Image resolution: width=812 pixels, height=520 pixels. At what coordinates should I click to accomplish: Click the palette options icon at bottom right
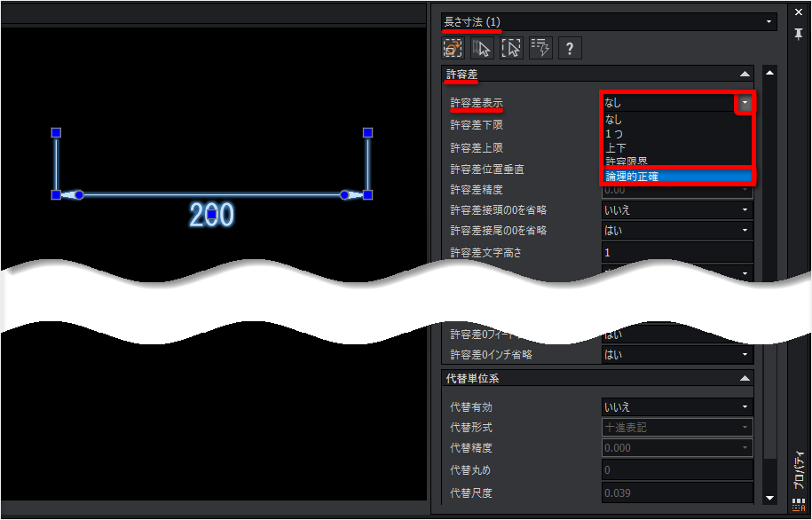click(x=799, y=507)
